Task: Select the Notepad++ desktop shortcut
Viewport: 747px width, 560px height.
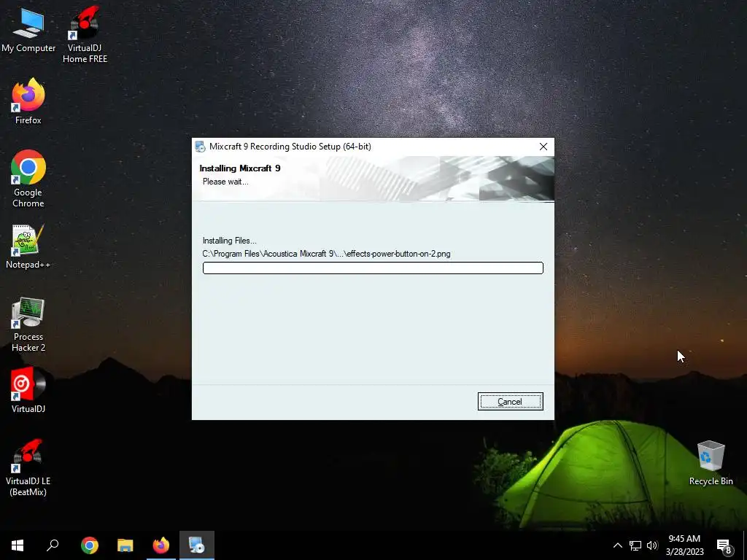Action: click(28, 246)
